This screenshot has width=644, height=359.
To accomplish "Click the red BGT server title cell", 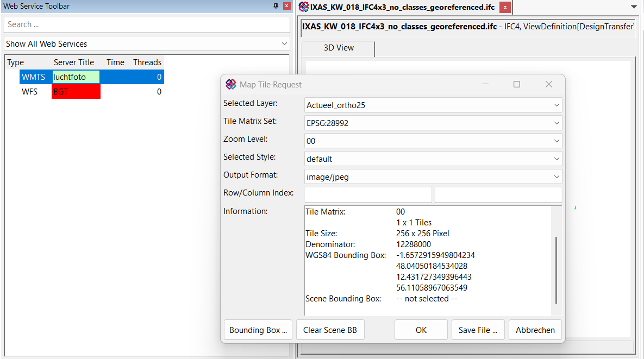I will click(76, 92).
